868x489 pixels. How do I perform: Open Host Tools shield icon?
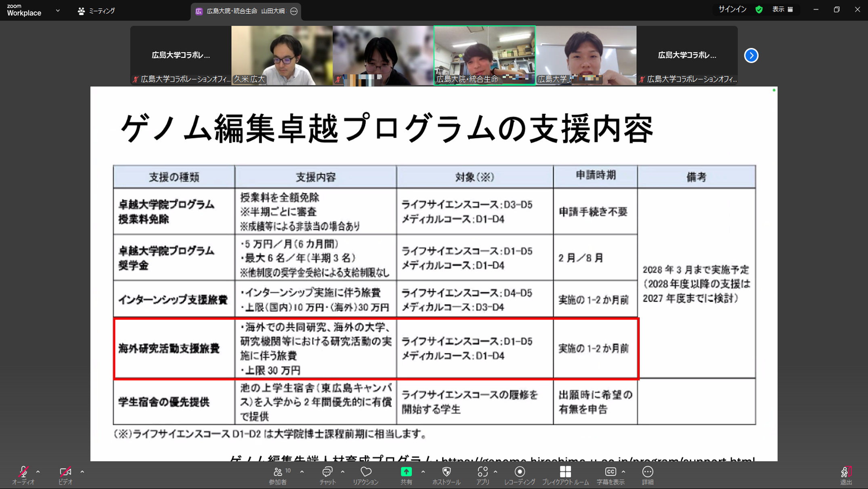pos(446,472)
